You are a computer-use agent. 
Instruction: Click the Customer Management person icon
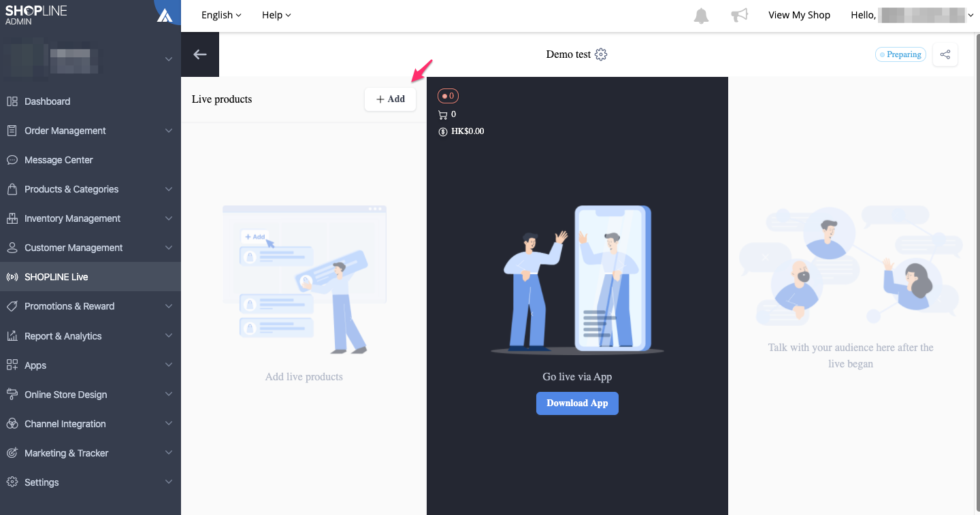[x=12, y=248]
